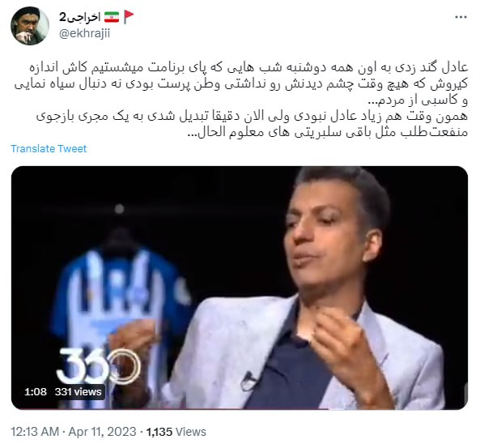The width and height of the screenshot is (480, 448).
Task: Click the lapel microphone on the blazer
Action: pyautogui.click(x=248, y=382)
